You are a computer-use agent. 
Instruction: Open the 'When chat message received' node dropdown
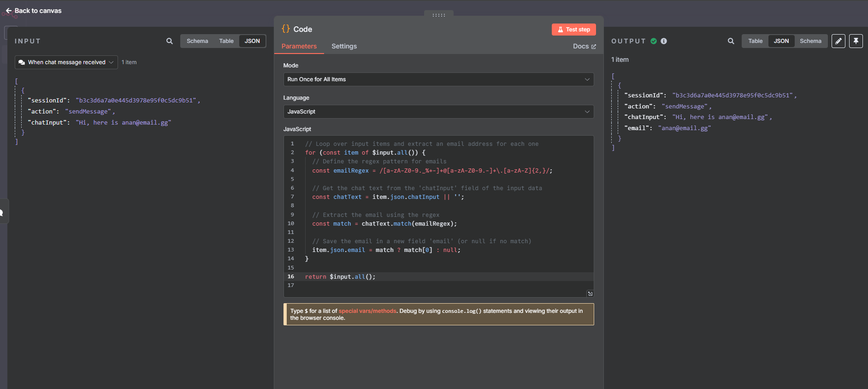click(x=66, y=62)
